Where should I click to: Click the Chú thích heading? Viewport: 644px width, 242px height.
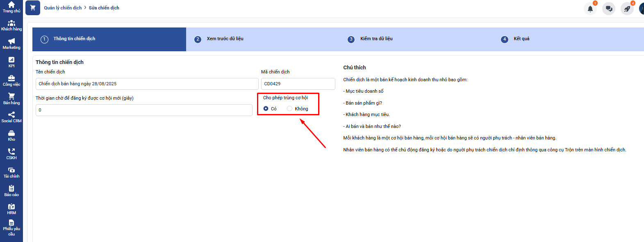(x=355, y=68)
